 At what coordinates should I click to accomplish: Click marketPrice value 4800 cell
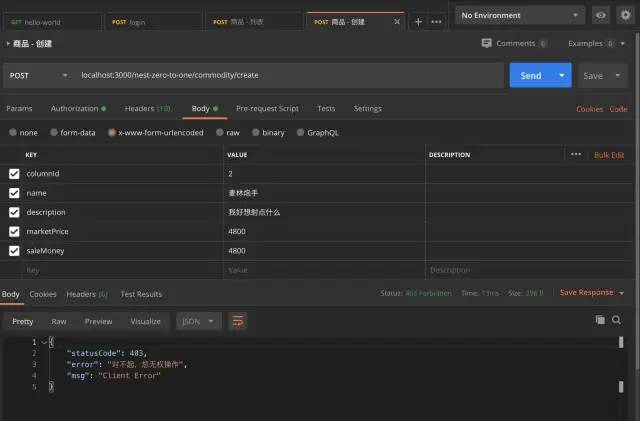tap(324, 232)
